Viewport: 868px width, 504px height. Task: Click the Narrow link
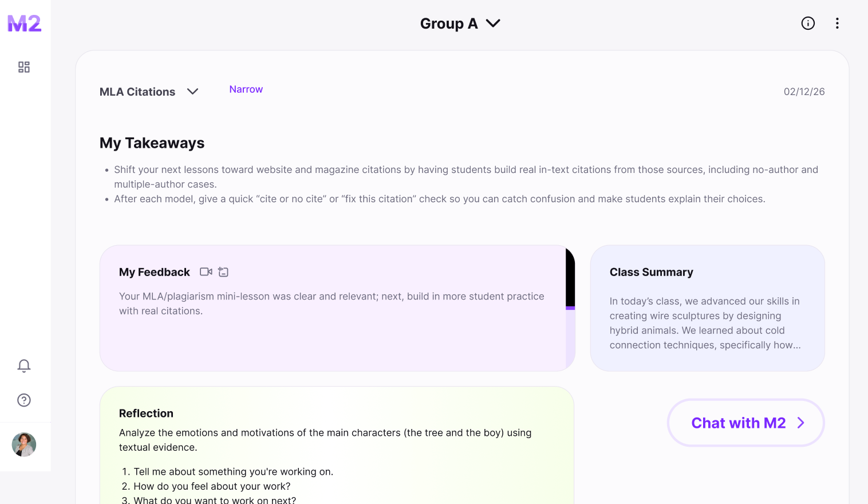click(246, 89)
